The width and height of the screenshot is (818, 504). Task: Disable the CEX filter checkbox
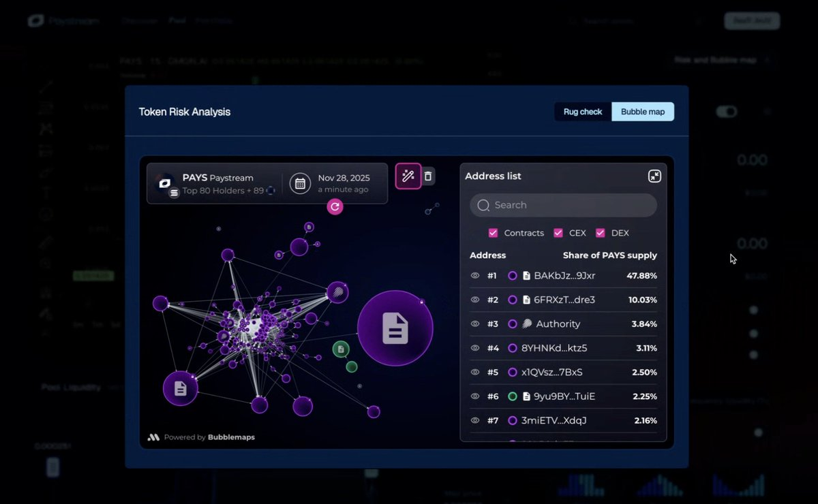558,232
